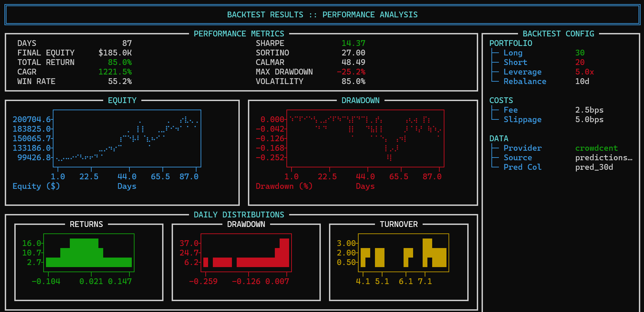Click the yellow Turnover histogram chart

click(x=403, y=253)
